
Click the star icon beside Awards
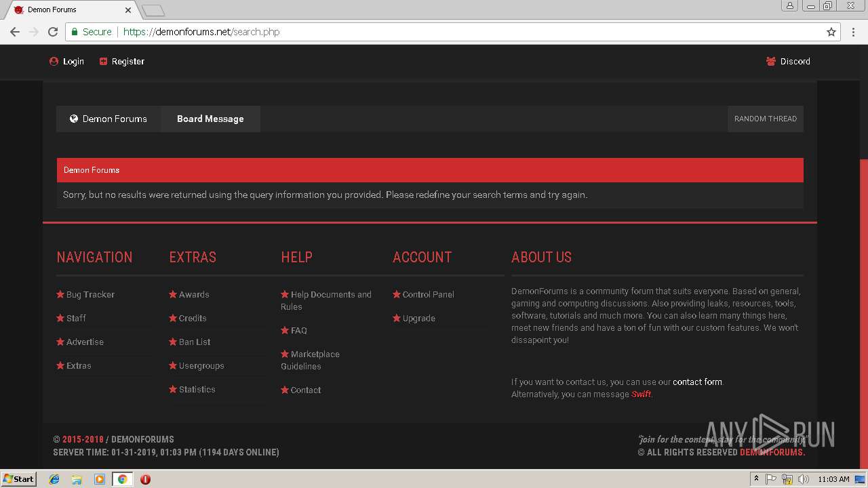pyautogui.click(x=173, y=294)
